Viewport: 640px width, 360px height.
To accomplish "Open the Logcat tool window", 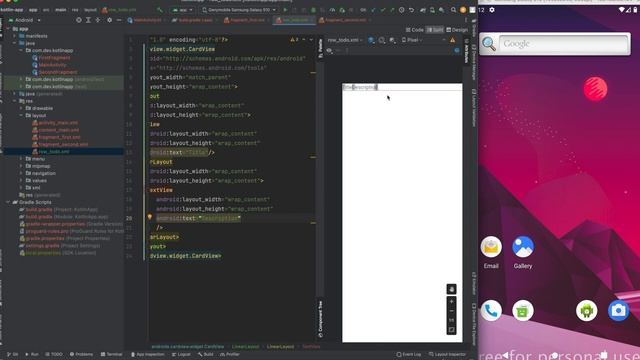I will point(181,354).
